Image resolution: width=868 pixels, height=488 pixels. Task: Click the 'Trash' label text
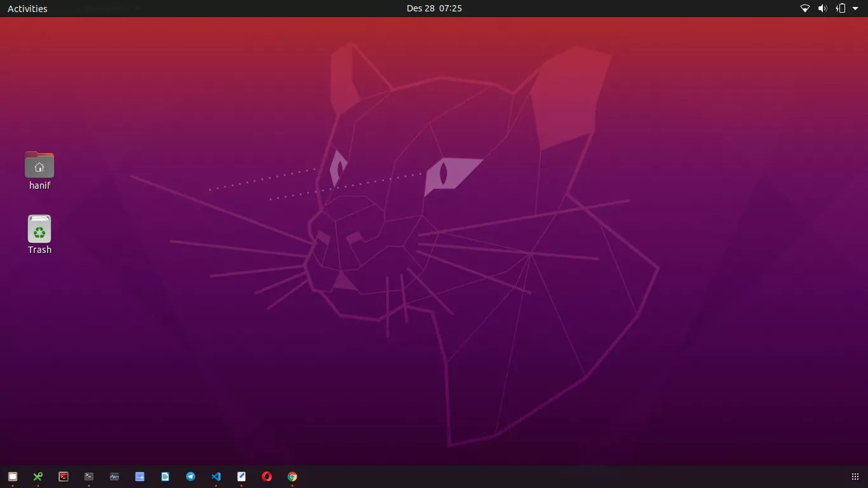point(39,250)
